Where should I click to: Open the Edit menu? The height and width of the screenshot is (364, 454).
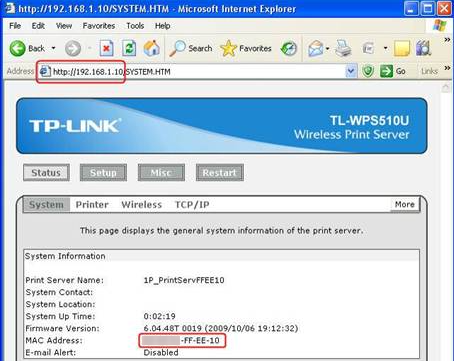[x=38, y=26]
